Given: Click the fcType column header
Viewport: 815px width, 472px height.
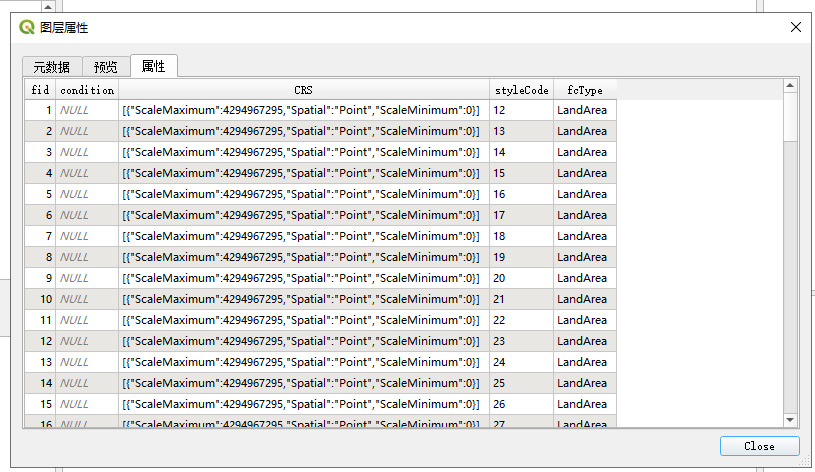Looking at the screenshot, I should click(x=585, y=90).
